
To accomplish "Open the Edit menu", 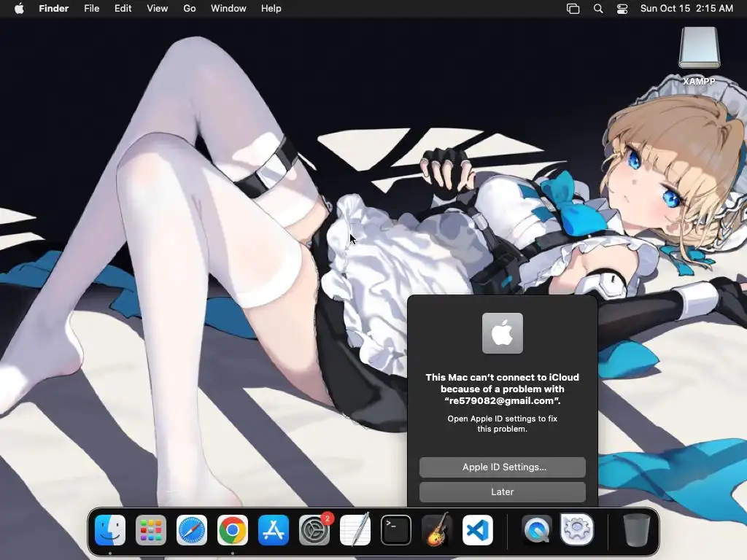I will point(123,9).
